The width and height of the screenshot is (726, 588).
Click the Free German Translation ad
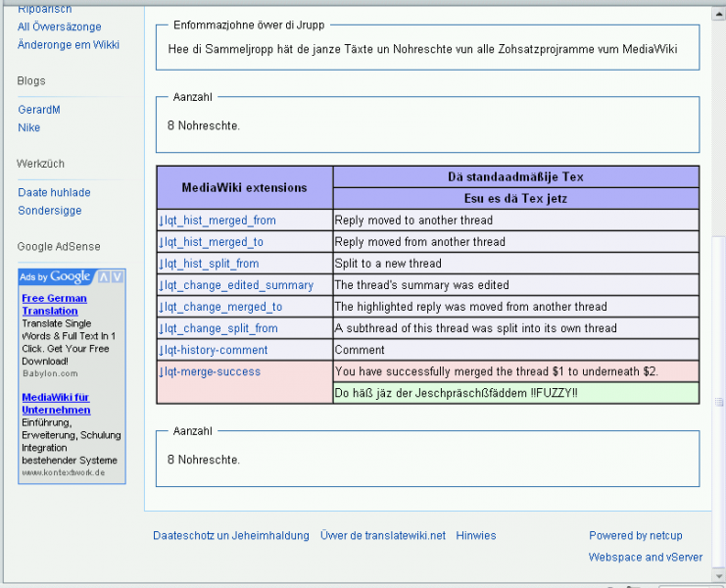(x=54, y=305)
